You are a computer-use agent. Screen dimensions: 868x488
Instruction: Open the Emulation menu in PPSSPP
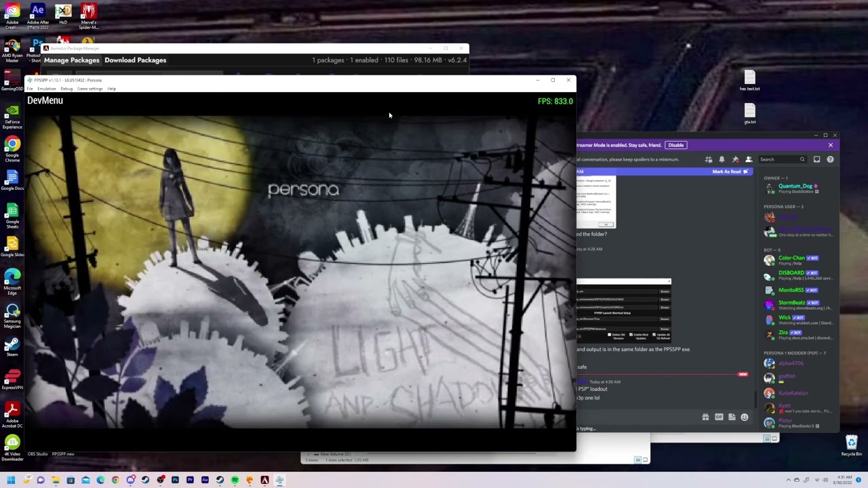pyautogui.click(x=47, y=89)
